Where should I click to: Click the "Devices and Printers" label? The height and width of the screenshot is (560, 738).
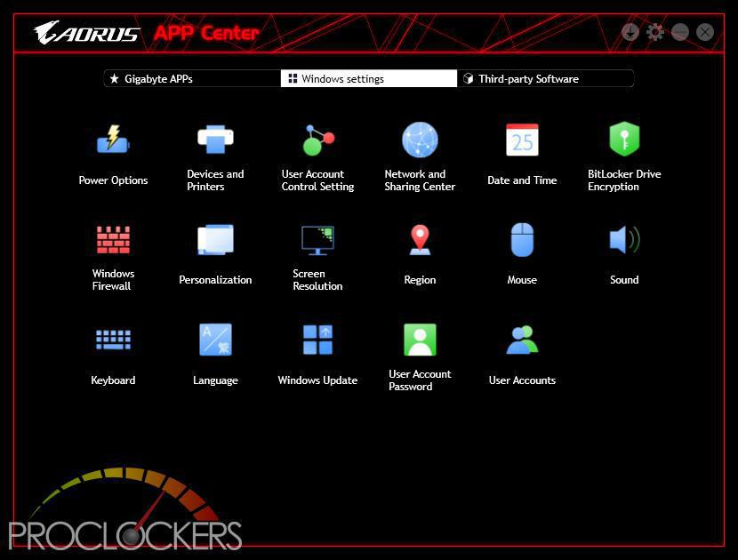click(x=215, y=180)
